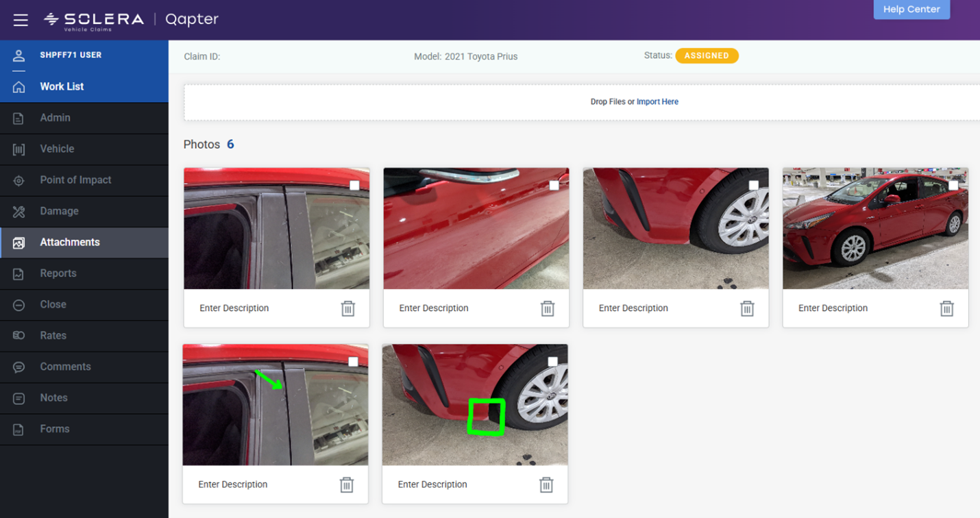Remove the green arrow annotated photo
980x518 pixels.
tap(347, 485)
